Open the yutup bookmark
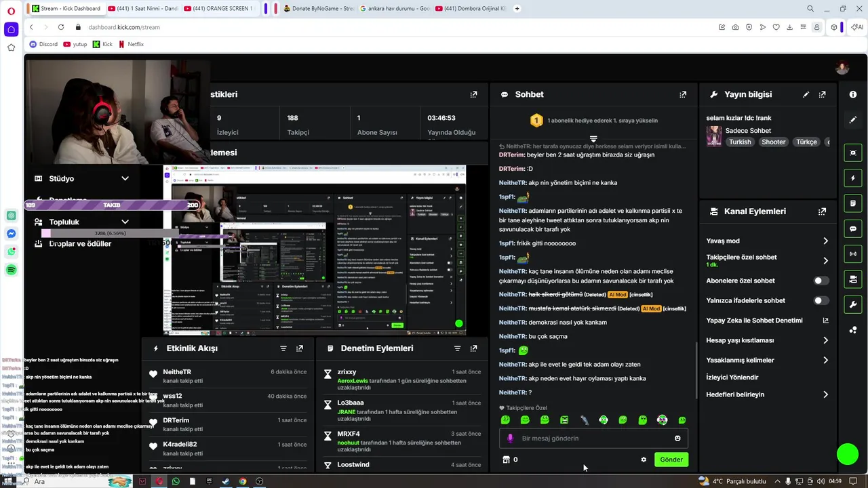 click(75, 44)
